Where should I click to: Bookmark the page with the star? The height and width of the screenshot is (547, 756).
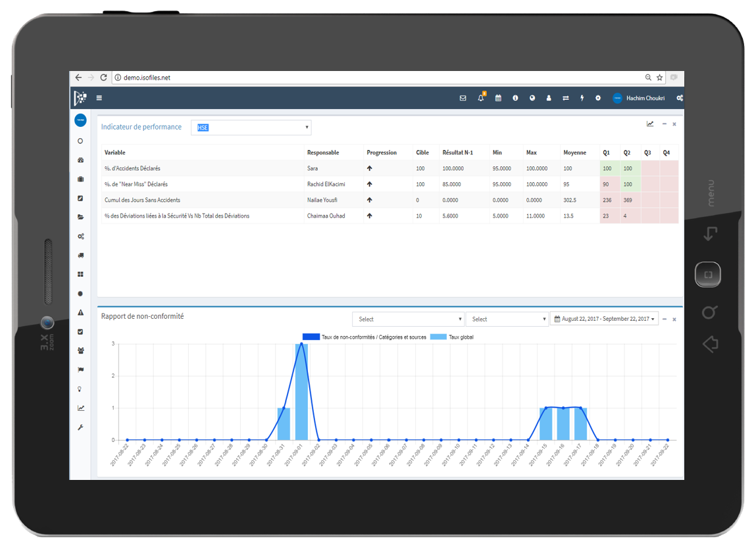click(659, 77)
